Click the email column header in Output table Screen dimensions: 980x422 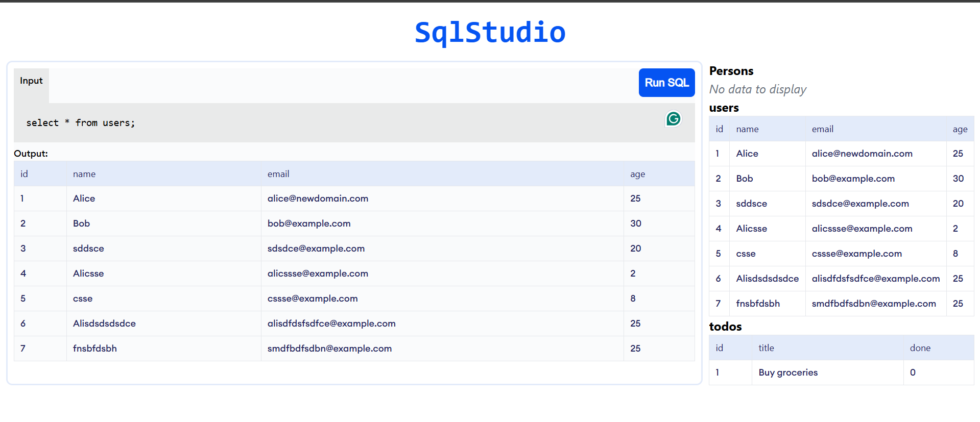coord(442,174)
